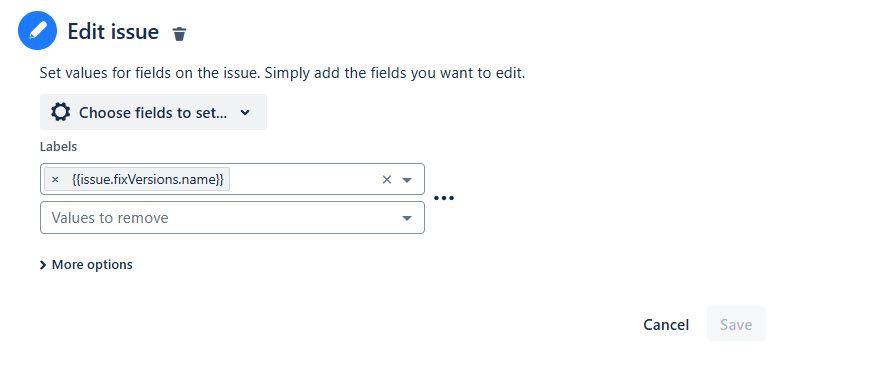Click the Choose fields to set… button label
Screen dimensions: 886x380
pos(153,112)
